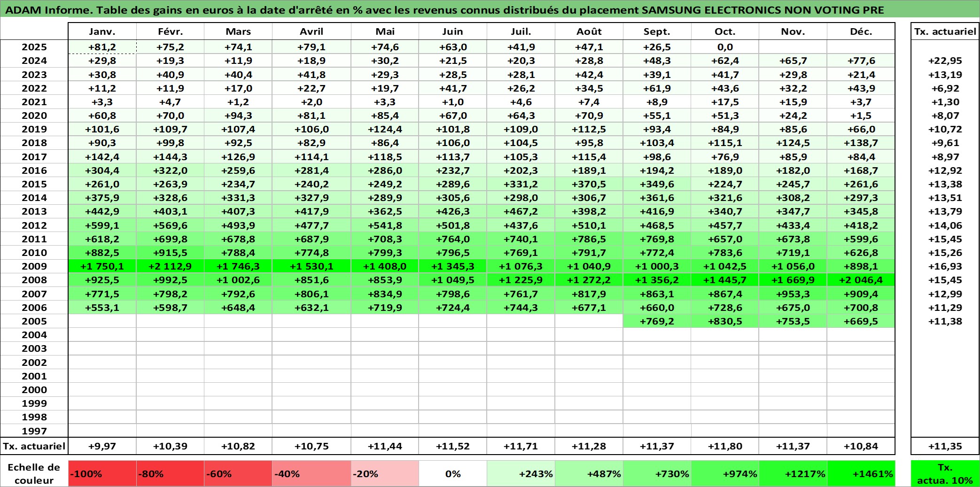Click the +730% green scale cell
The height and width of the screenshot is (487, 980).
tap(657, 473)
